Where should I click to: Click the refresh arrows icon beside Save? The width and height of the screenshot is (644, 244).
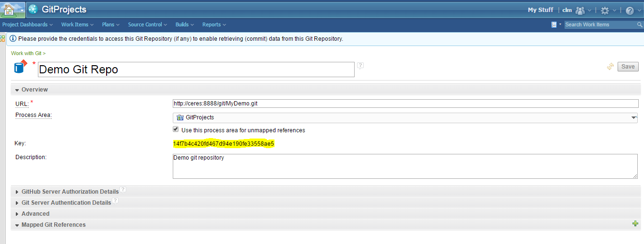610,67
